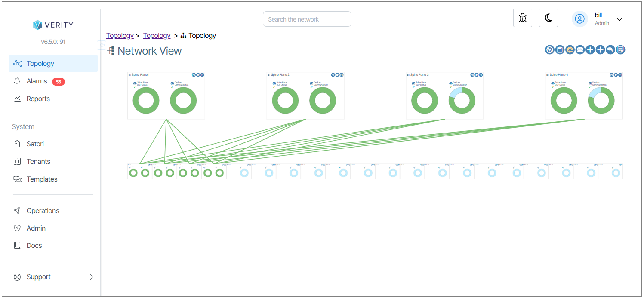This screenshot has height=299, width=644.
Task: Toggle dark mode with the moon icon
Action: pos(548,18)
